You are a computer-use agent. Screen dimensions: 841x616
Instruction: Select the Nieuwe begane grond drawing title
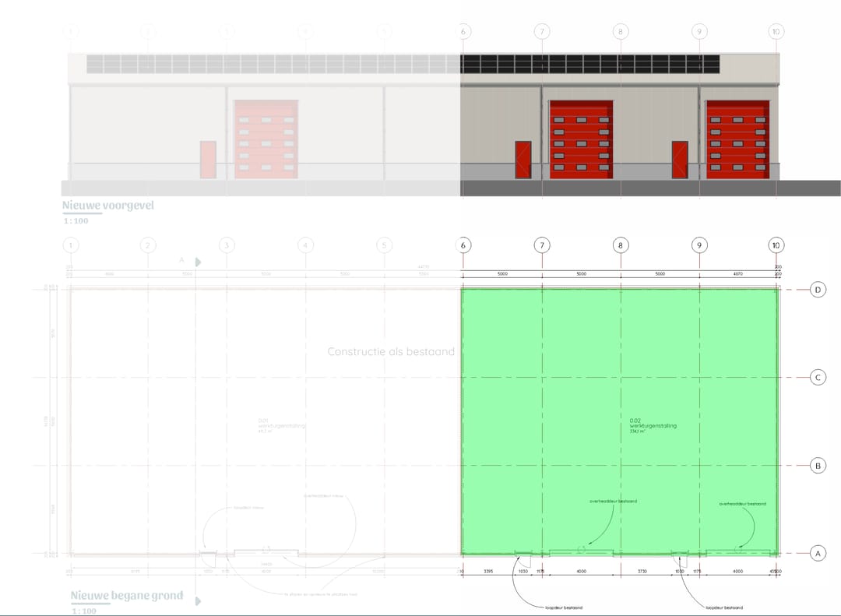(x=127, y=596)
